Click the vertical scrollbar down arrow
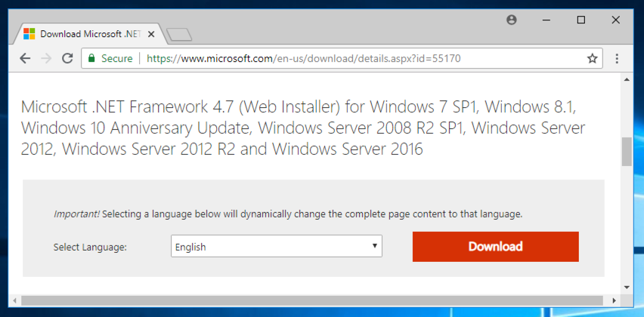Image resolution: width=644 pixels, height=317 pixels. point(627,288)
